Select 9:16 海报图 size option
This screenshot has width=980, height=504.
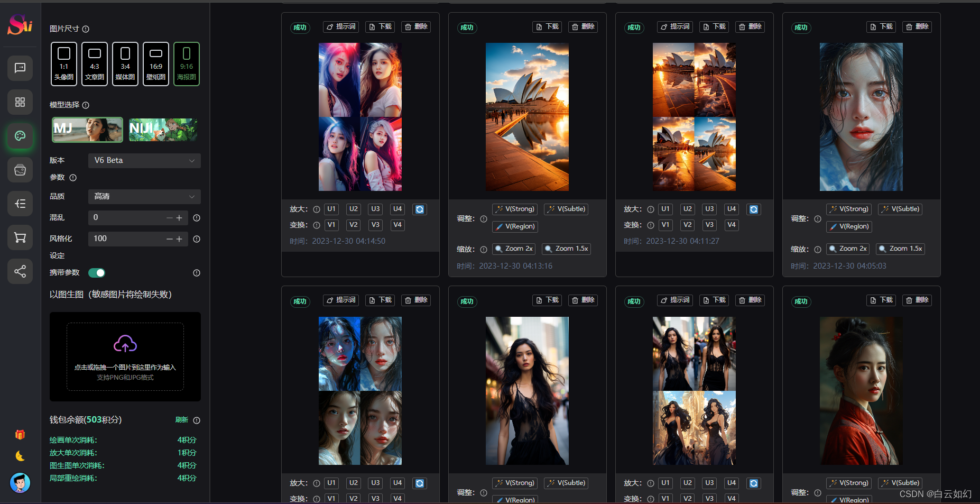tap(187, 64)
